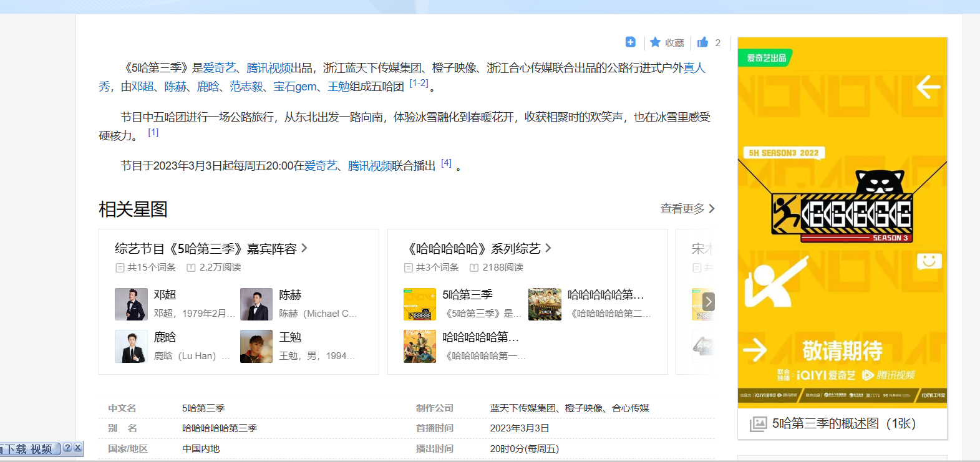Screen dimensions: 980x462
Task: Open the 5哈第三季 entry title in series card
Action: (x=467, y=295)
